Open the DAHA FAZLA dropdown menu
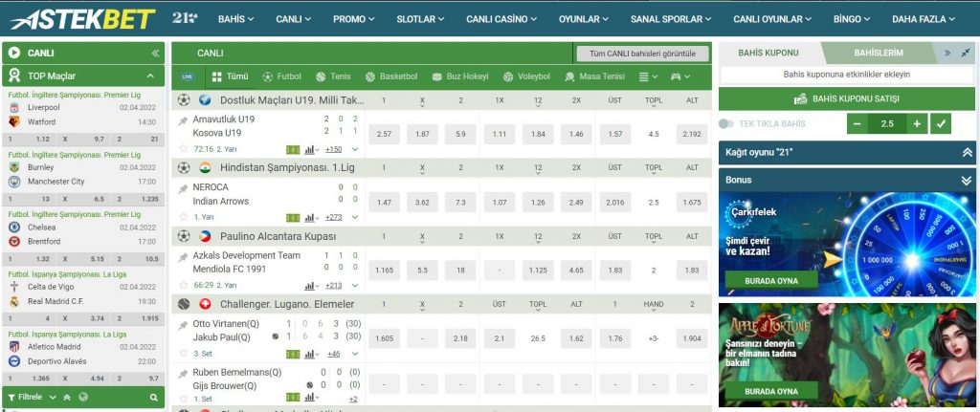This screenshot has height=412, width=980. [924, 19]
